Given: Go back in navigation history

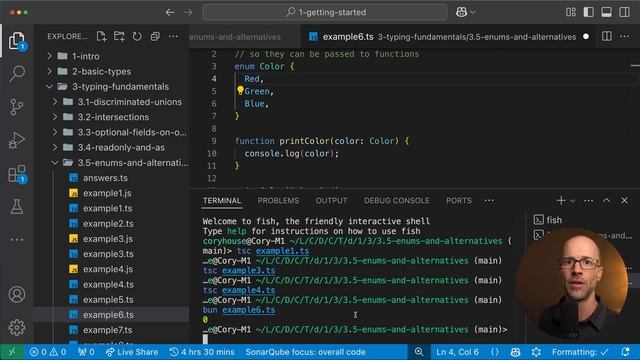Looking at the screenshot, I should (170, 12).
